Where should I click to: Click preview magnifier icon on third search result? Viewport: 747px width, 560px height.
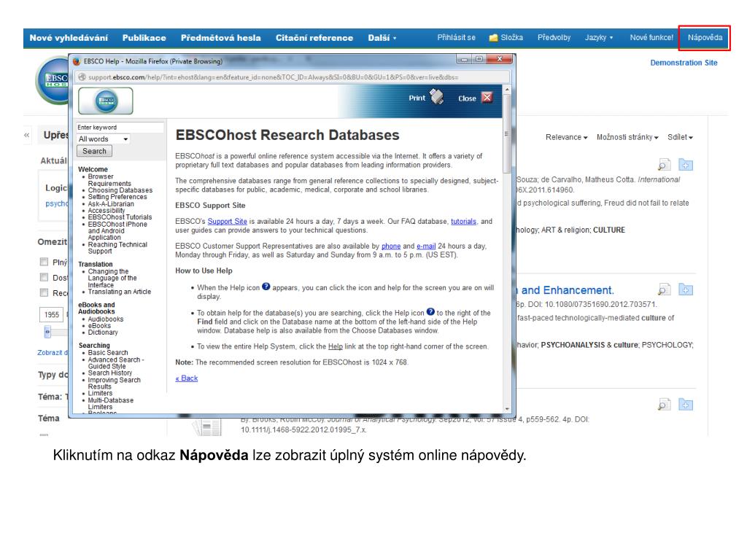pos(664,405)
